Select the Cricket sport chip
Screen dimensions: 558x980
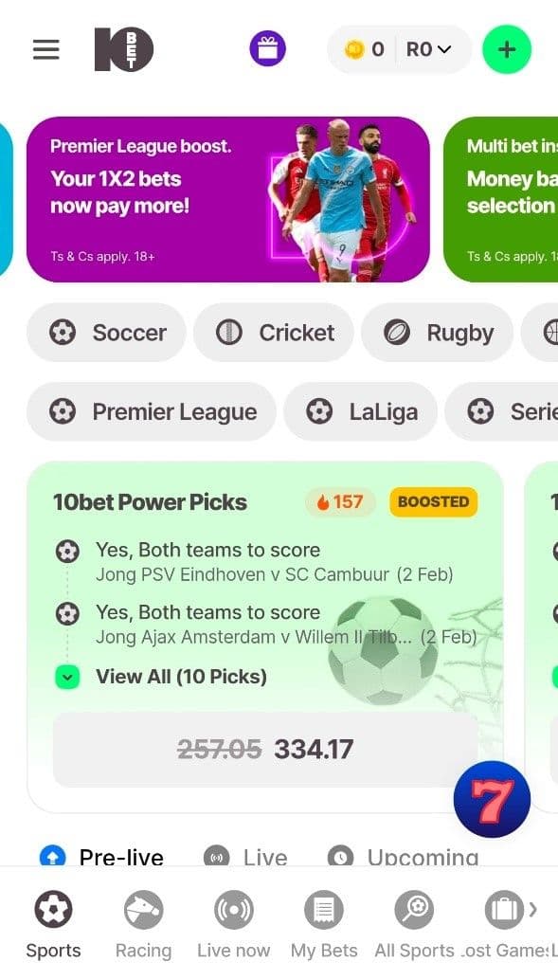[x=274, y=333]
